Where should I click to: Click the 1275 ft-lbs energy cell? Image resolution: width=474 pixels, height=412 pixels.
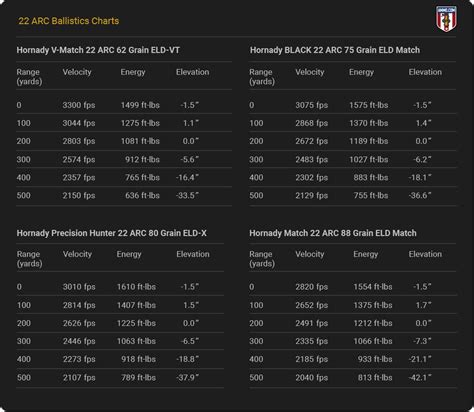(140, 123)
